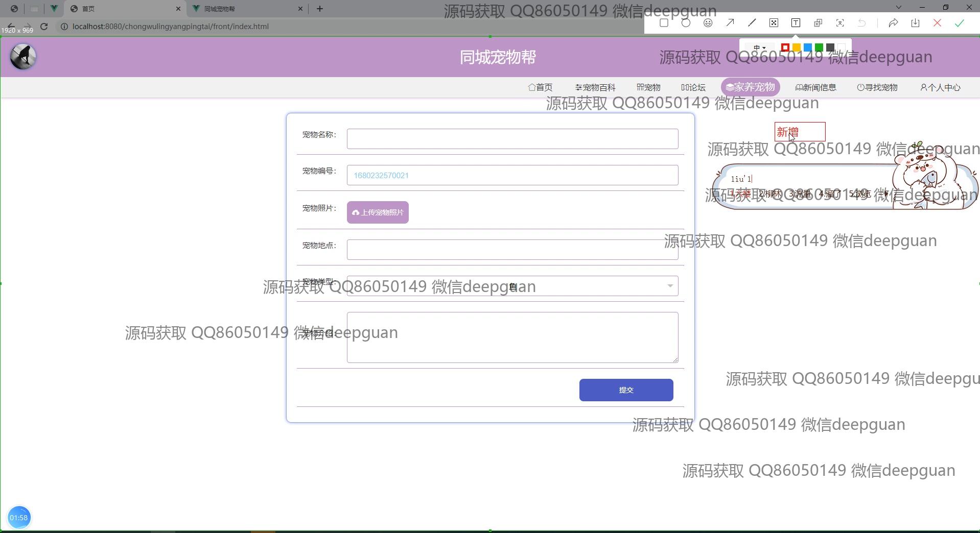
Task: Activate the mosaic blur tool
Action: tap(774, 23)
